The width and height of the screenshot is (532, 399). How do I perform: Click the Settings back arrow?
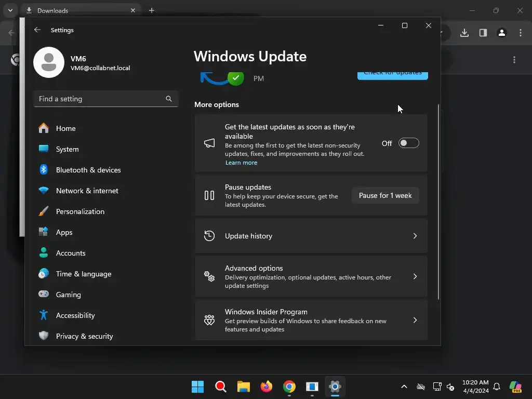point(37,30)
